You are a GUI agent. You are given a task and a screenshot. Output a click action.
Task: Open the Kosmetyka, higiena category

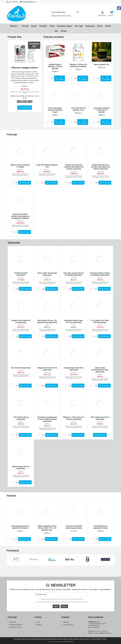(x=64, y=26)
